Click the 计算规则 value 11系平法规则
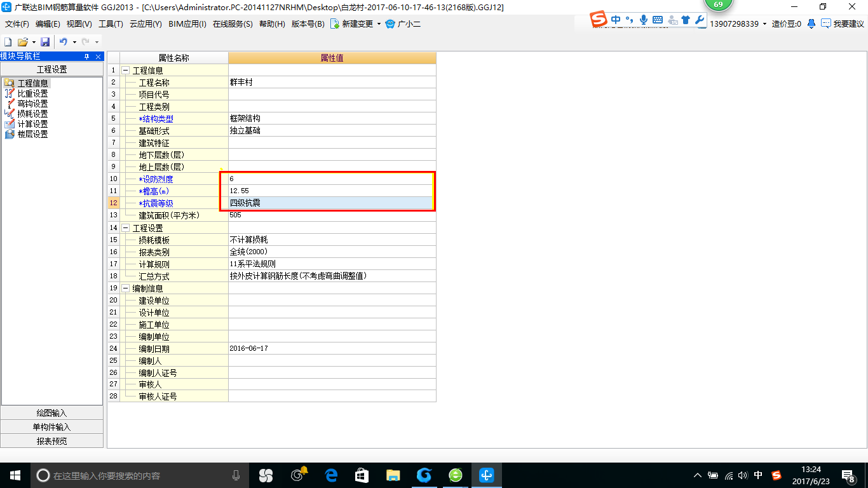Image resolution: width=868 pixels, height=488 pixels. click(x=332, y=264)
